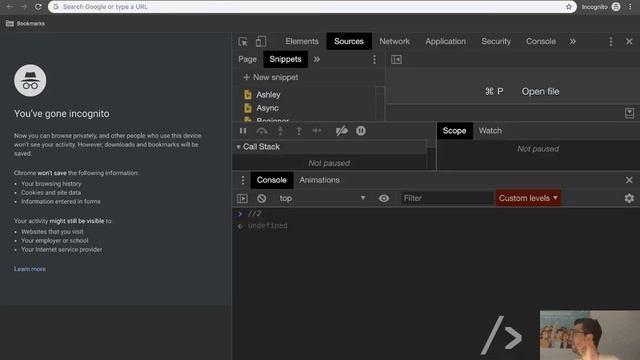Show more DevTools tabs chevron
640x360 pixels.
click(573, 41)
